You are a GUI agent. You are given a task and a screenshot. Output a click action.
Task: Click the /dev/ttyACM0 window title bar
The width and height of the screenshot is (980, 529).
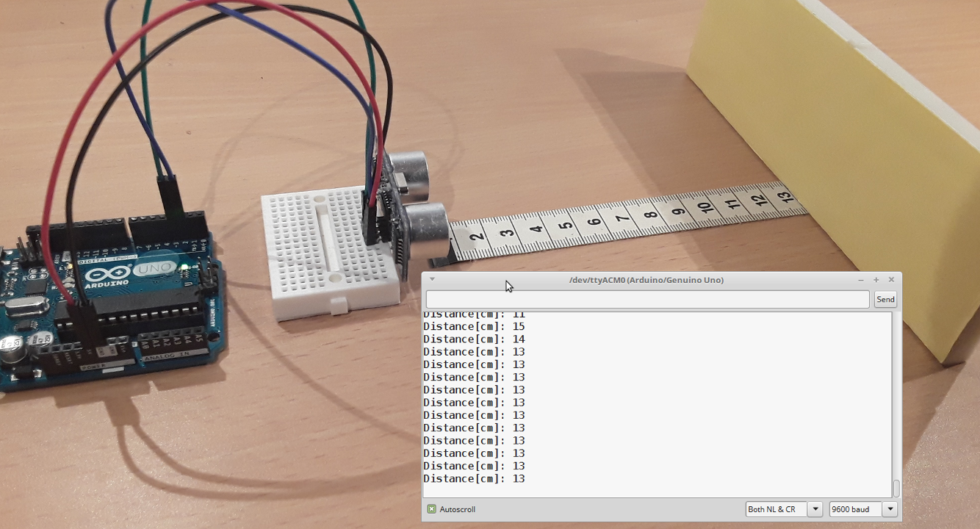tap(646, 280)
